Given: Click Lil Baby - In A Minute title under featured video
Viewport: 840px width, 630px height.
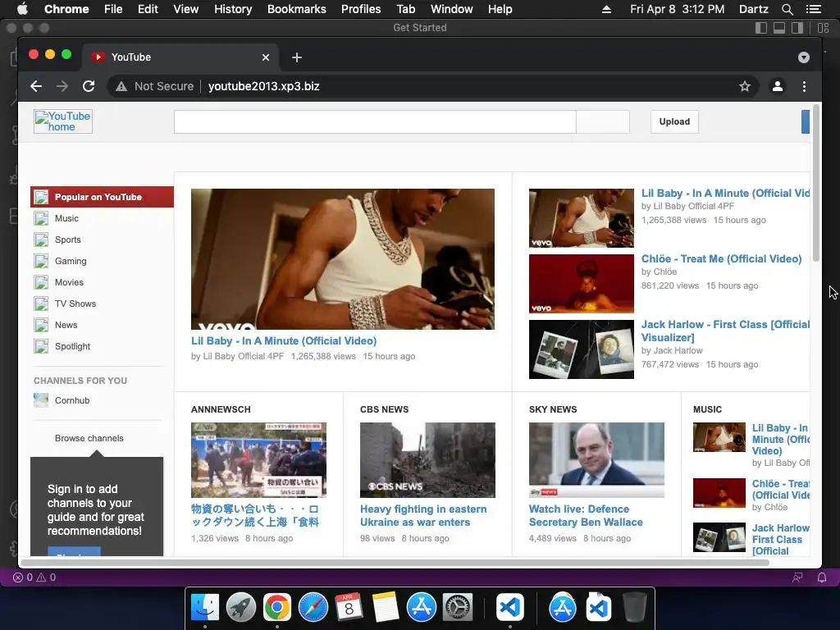Looking at the screenshot, I should coord(284,340).
